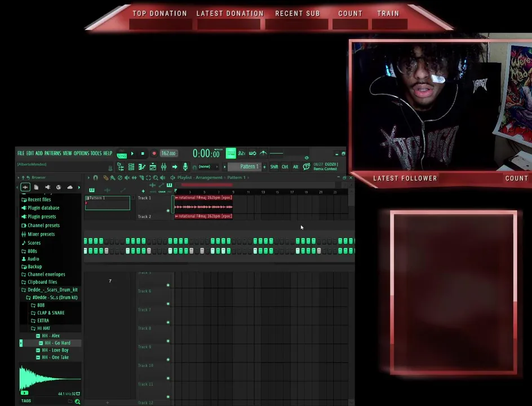Open the EDIT menu
The image size is (532, 406).
30,153
